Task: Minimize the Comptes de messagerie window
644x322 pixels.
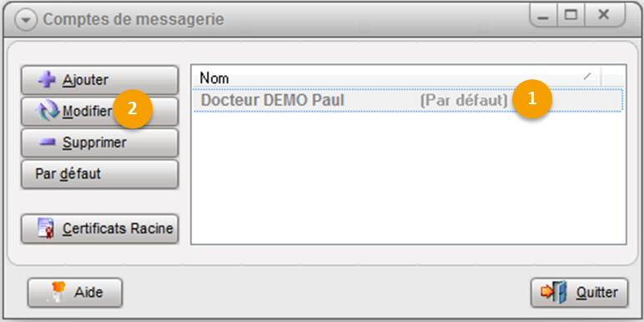Action: [543, 16]
